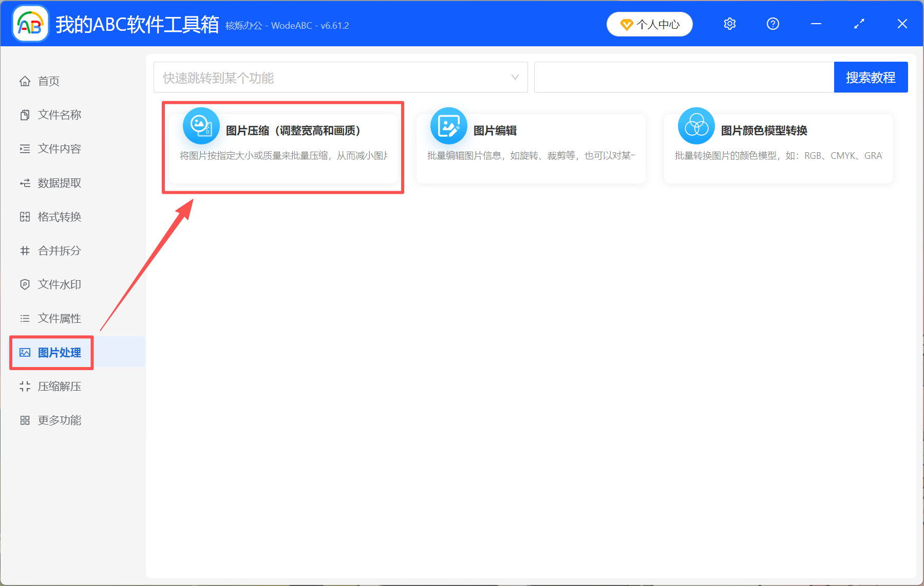Image resolution: width=924 pixels, height=586 pixels.
Task: Select the 图片编辑 image editing tool icon
Action: coord(448,126)
